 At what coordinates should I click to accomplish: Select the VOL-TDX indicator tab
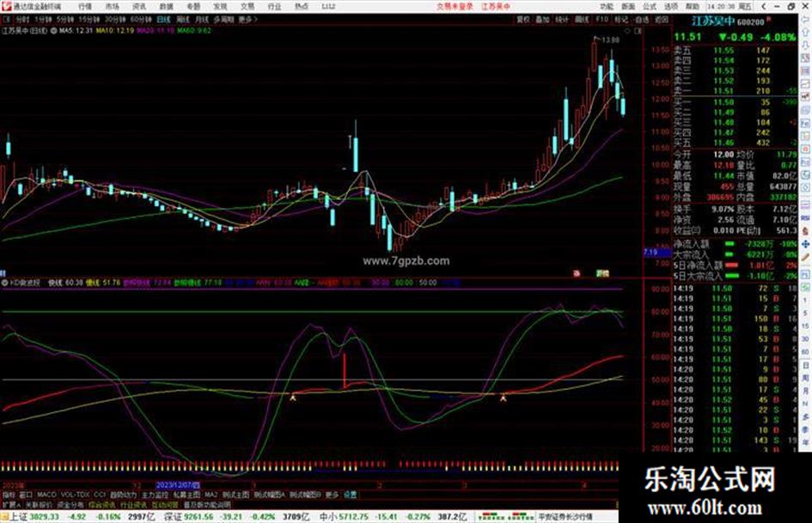pos(75,495)
